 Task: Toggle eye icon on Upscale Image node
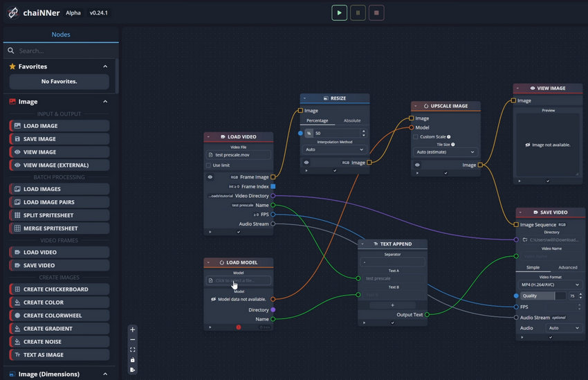[x=417, y=165]
